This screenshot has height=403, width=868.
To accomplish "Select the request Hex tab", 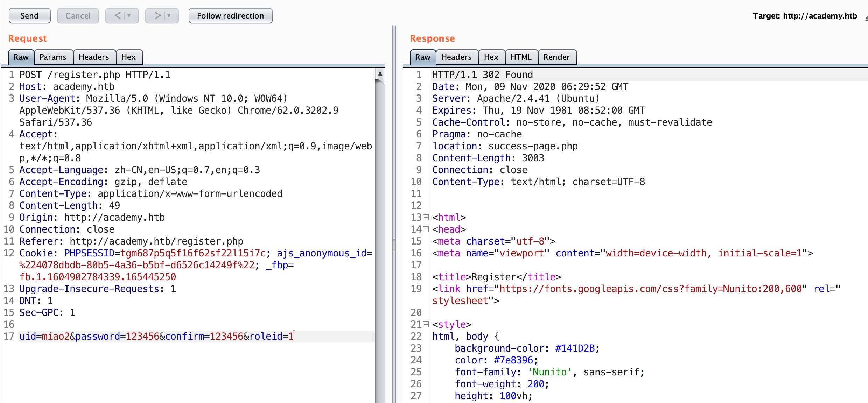I will (128, 57).
